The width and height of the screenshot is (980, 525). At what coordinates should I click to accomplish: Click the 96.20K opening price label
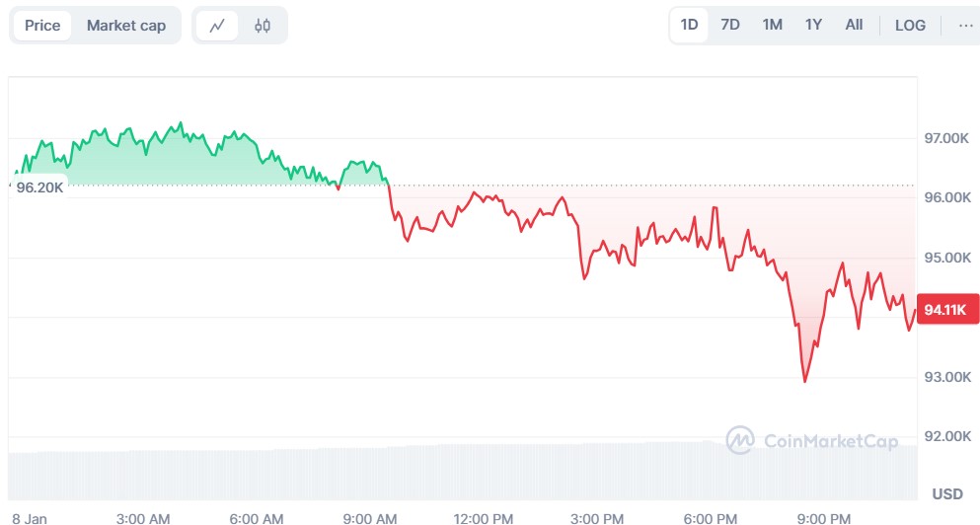pos(39,187)
